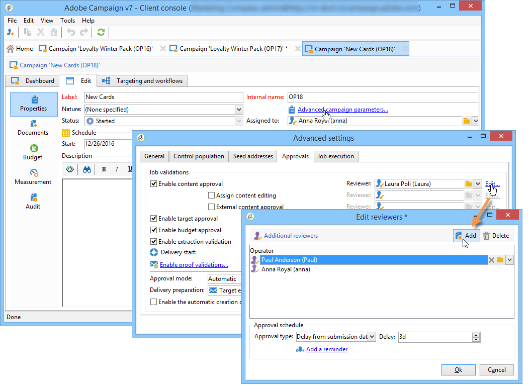Open the Help menu
The height and width of the screenshot is (392, 532).
(88, 21)
